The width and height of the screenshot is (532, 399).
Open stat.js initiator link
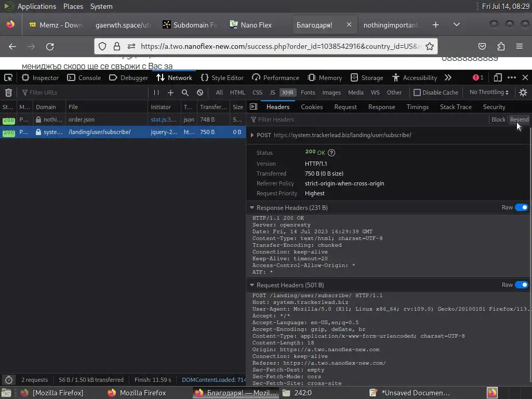[163, 119]
